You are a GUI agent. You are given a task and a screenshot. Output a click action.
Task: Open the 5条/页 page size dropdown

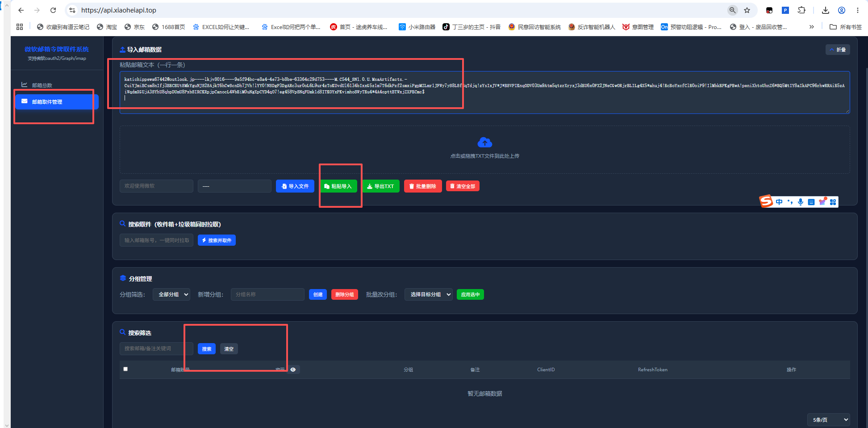[829, 420]
